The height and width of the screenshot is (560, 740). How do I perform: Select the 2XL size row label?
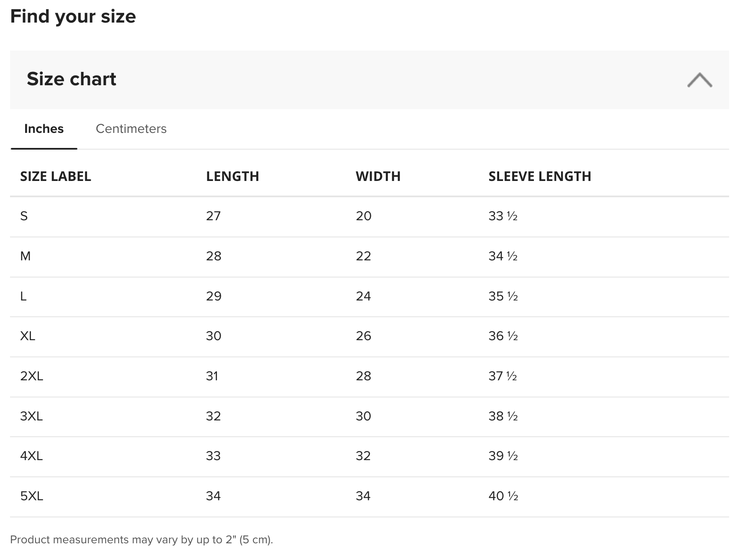31,376
